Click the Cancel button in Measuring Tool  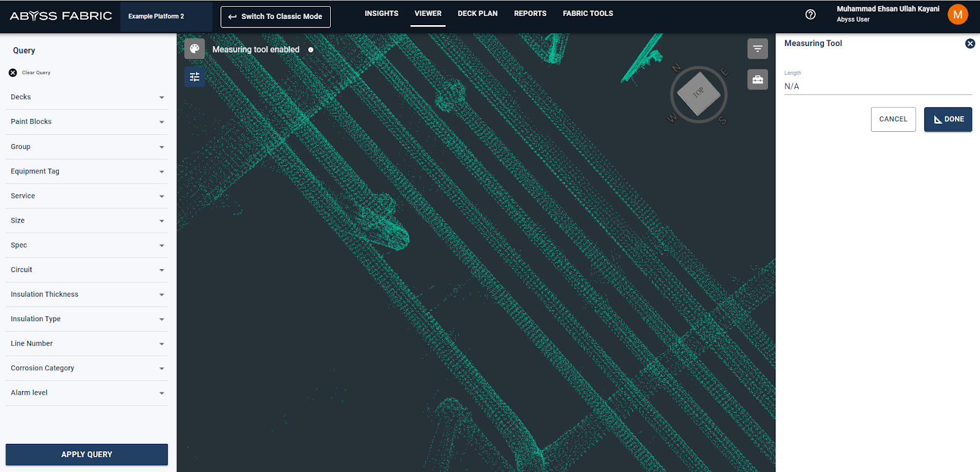click(x=893, y=120)
